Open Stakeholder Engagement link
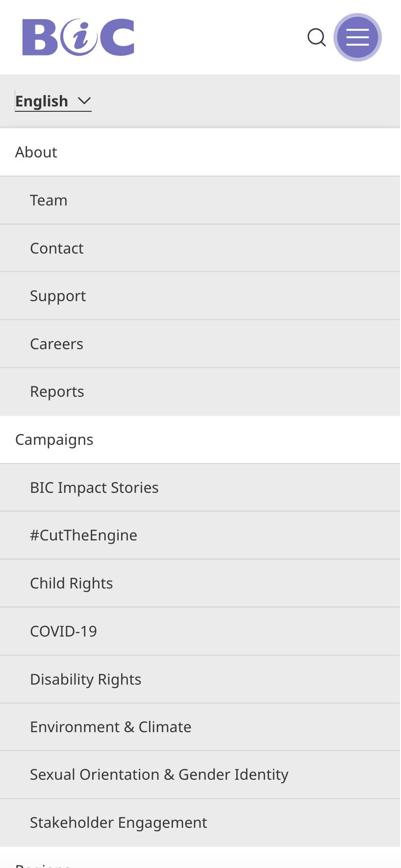 pyautogui.click(x=119, y=823)
